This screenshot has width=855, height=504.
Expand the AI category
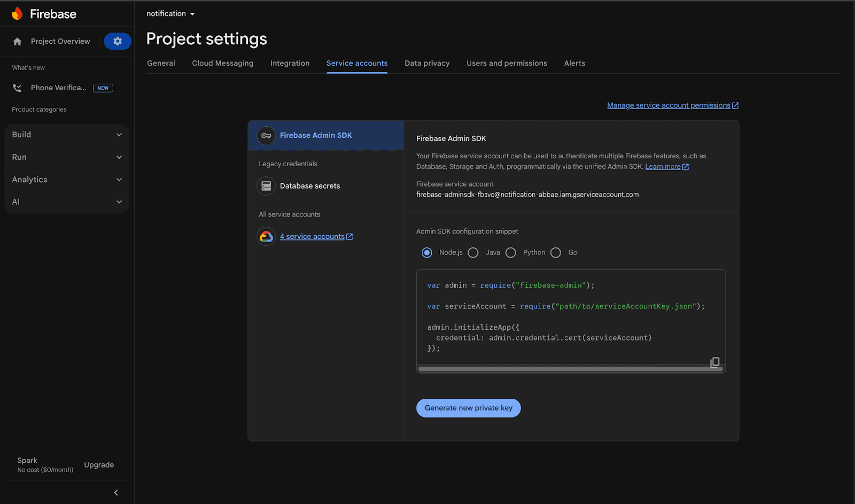click(67, 202)
